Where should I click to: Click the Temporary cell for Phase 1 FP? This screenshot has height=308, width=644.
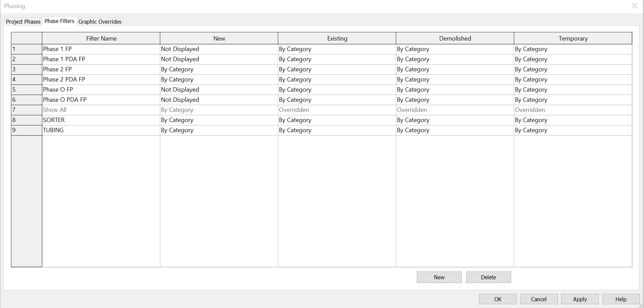(x=573, y=49)
